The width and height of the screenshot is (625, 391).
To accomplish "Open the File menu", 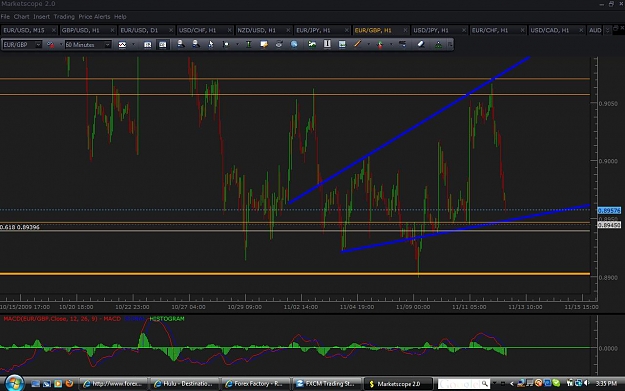I will click(x=5, y=17).
